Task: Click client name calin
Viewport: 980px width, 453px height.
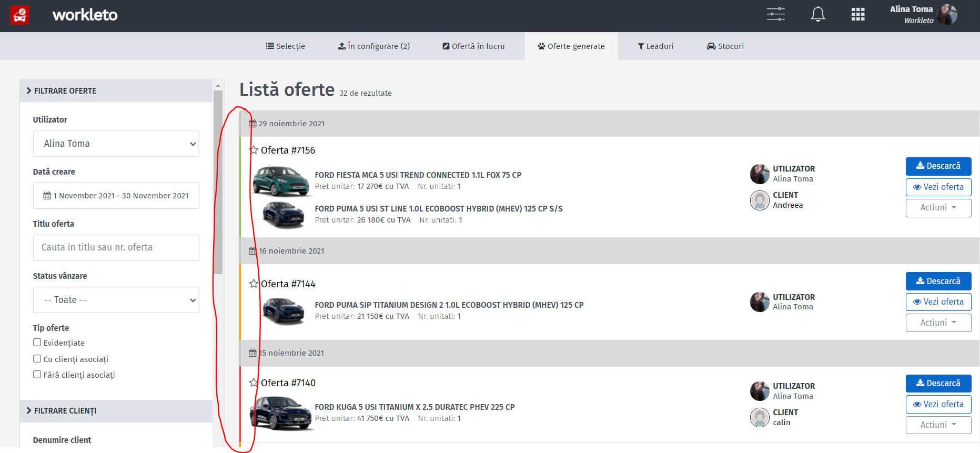Action: click(x=781, y=422)
